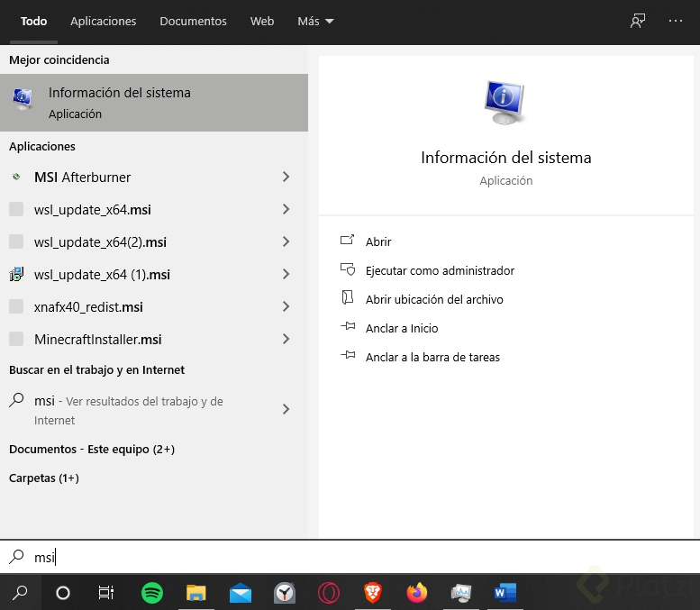Select the Información del sistema best match
This screenshot has height=610, width=700.
154,103
